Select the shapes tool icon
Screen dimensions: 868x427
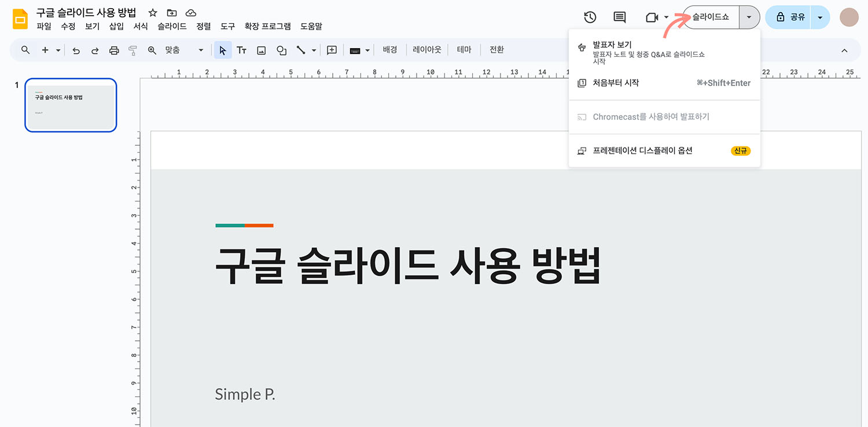[x=281, y=50]
